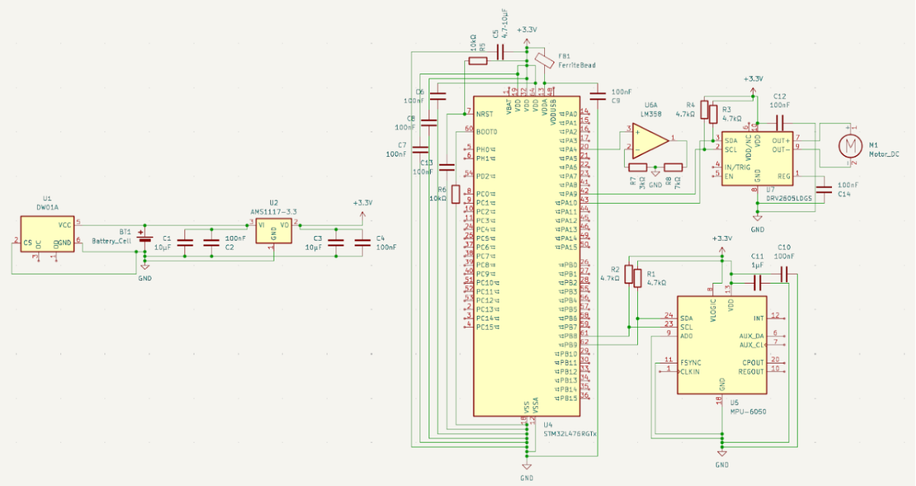Image resolution: width=916 pixels, height=486 pixels.
Task: Select the +3.3V power symbol above FB1
Action: click(x=526, y=36)
